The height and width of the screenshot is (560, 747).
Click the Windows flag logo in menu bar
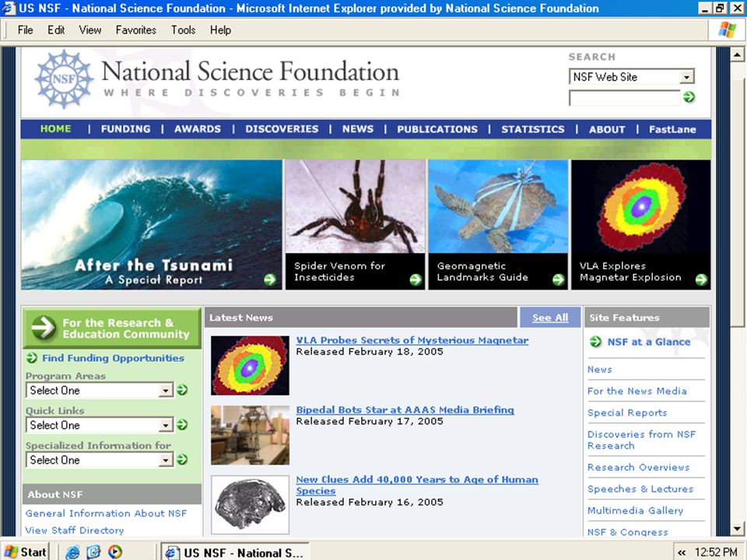pos(727,30)
